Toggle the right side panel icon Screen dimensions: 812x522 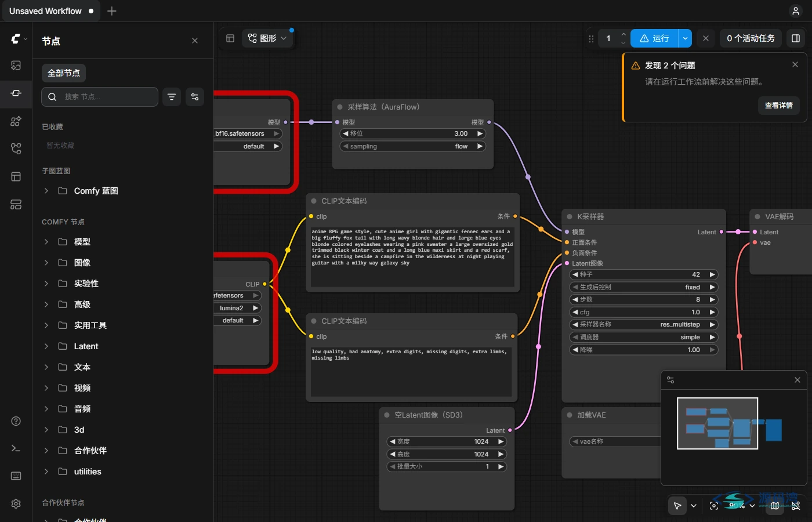796,38
